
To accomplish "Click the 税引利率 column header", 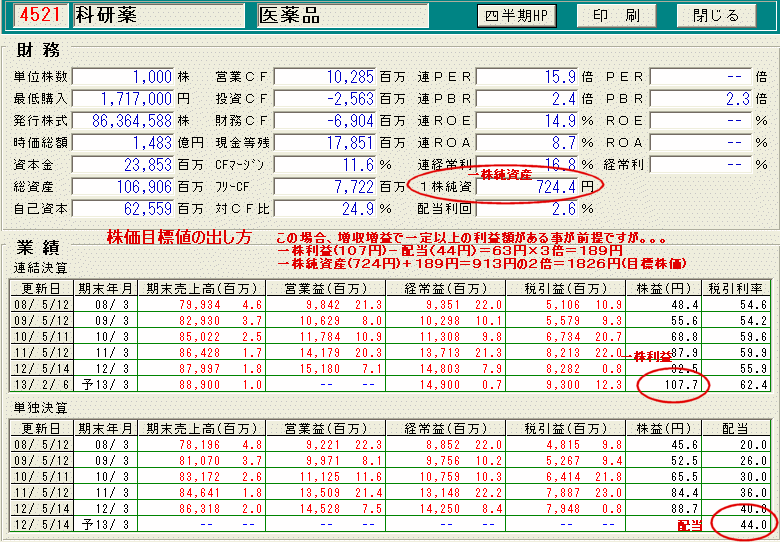I will point(735,288).
